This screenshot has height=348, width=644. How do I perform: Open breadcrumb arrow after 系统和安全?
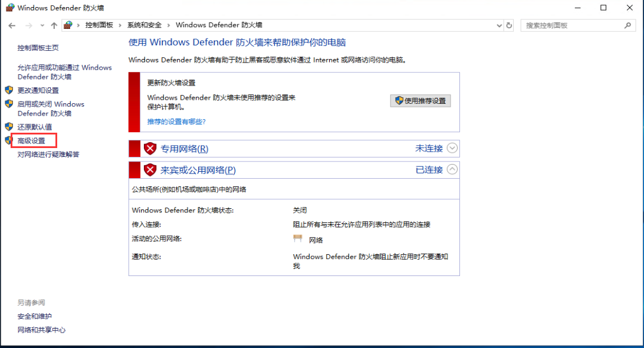tap(169, 25)
